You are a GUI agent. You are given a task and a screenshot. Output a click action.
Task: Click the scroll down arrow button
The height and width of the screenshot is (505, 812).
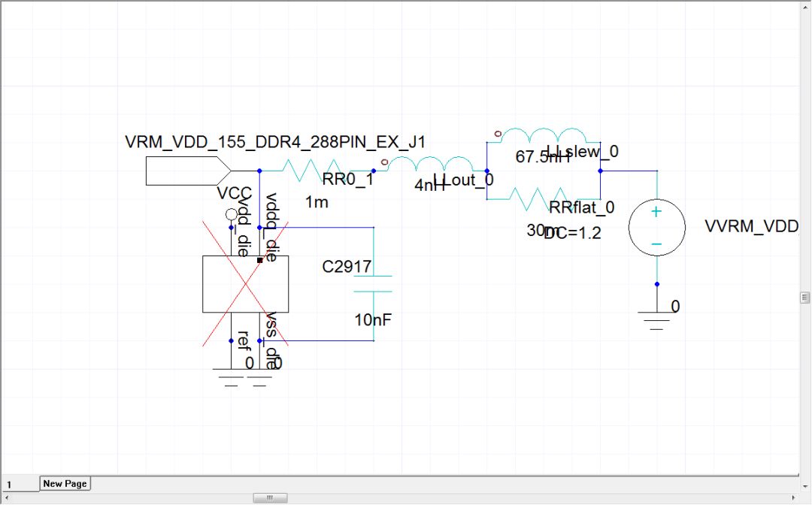(804, 487)
